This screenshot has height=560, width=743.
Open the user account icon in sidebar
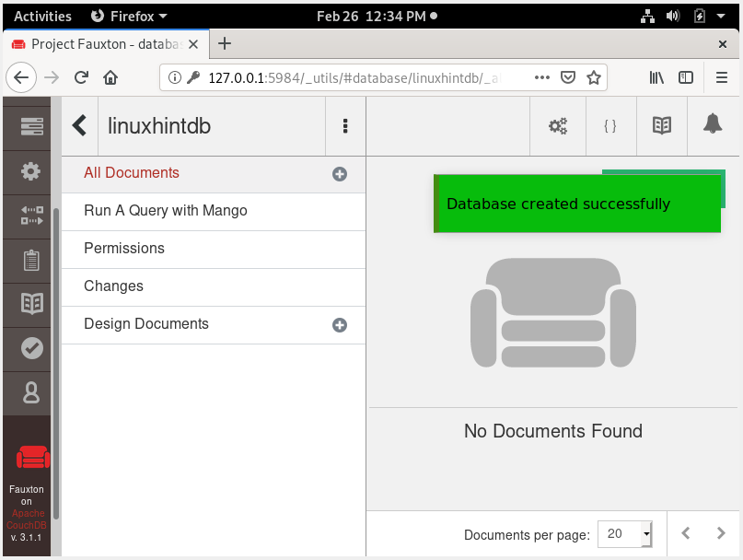pyautogui.click(x=31, y=392)
